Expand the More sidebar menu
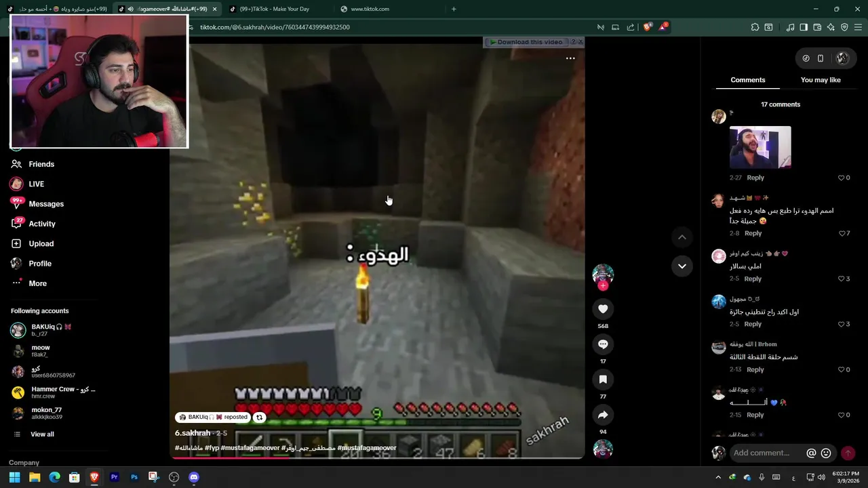Screen dimensions: 868x488 37,283
